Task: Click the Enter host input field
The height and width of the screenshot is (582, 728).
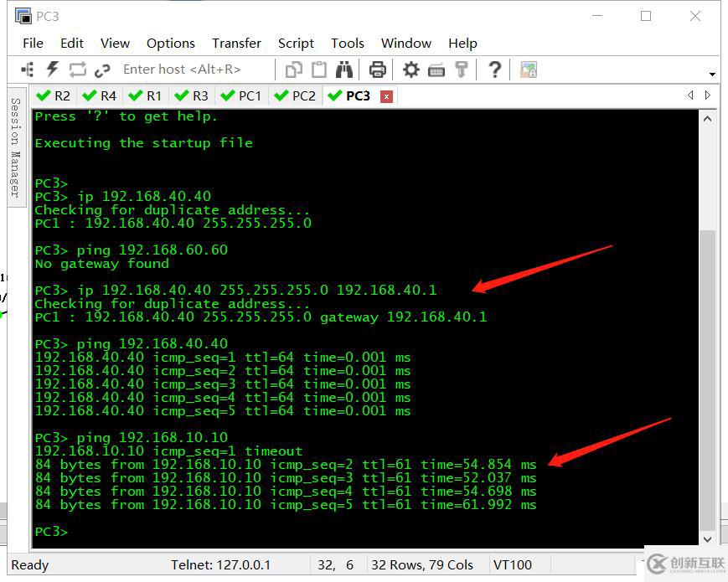Action: coord(195,70)
